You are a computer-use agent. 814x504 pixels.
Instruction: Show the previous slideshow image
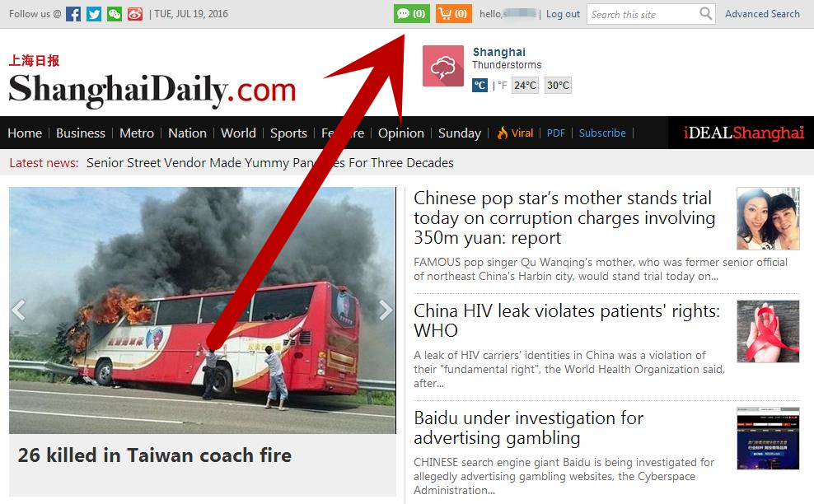[19, 310]
